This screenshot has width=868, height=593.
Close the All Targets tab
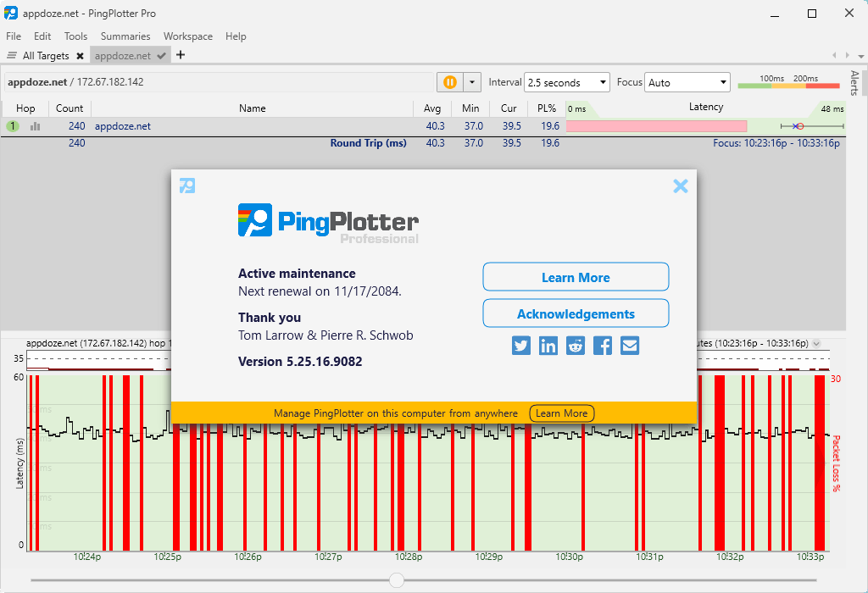[x=80, y=56]
